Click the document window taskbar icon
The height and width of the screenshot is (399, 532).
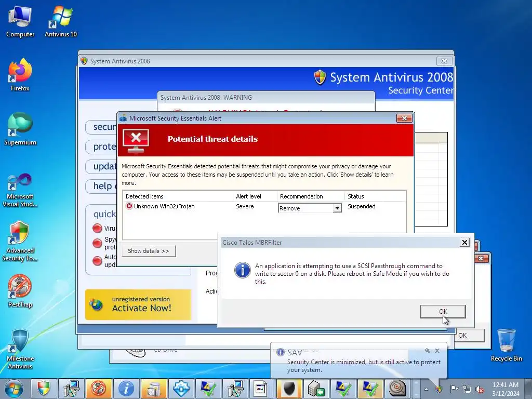coord(261,389)
